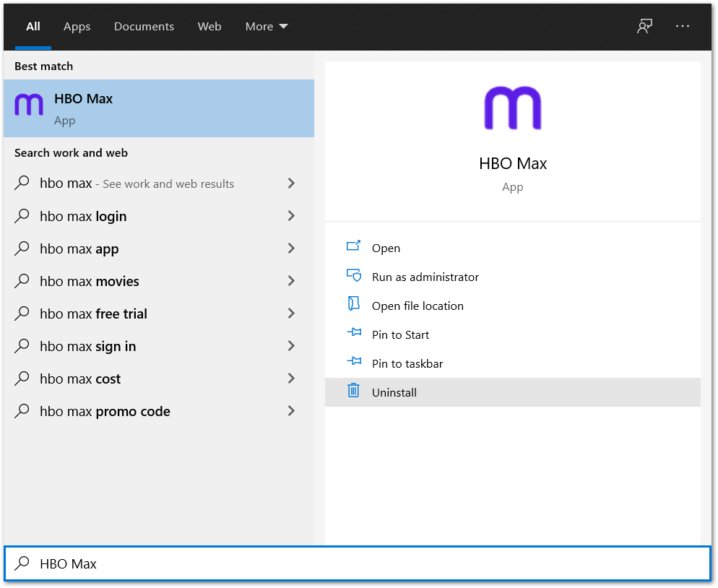
Task: Expand arrow for hbo max movies
Action: pos(291,281)
